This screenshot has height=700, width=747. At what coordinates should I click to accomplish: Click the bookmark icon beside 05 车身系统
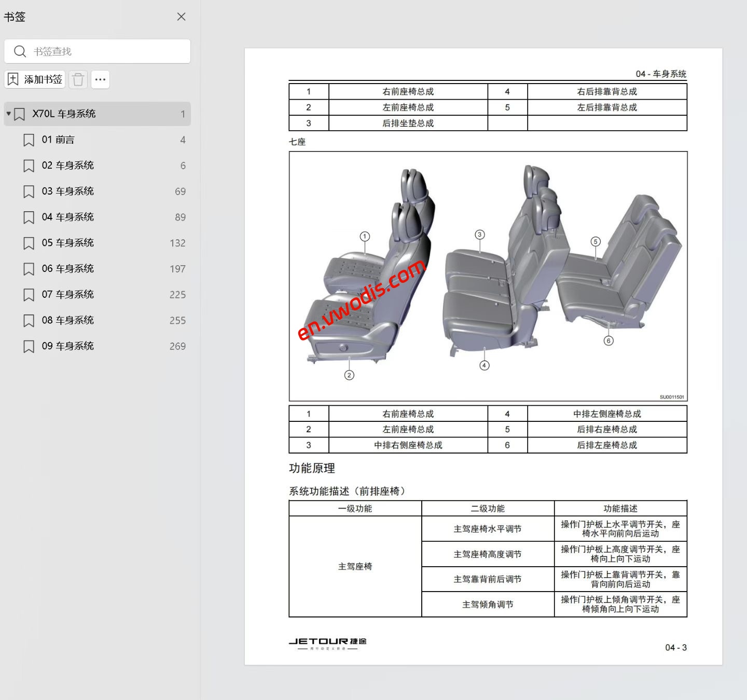pyautogui.click(x=29, y=242)
